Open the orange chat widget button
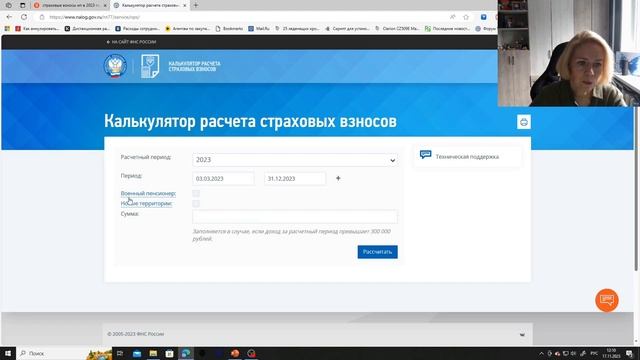Screen dimensions: 640x360 click(607, 300)
